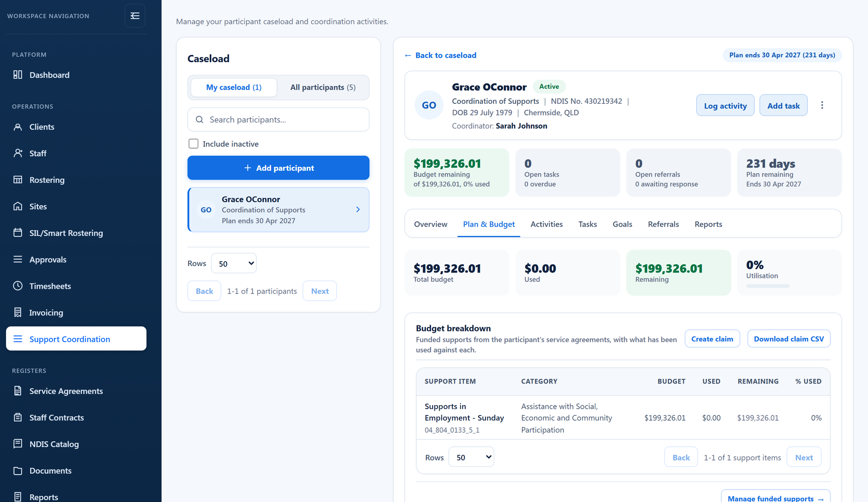Switch to the All participants (5) toggle

pyautogui.click(x=323, y=87)
